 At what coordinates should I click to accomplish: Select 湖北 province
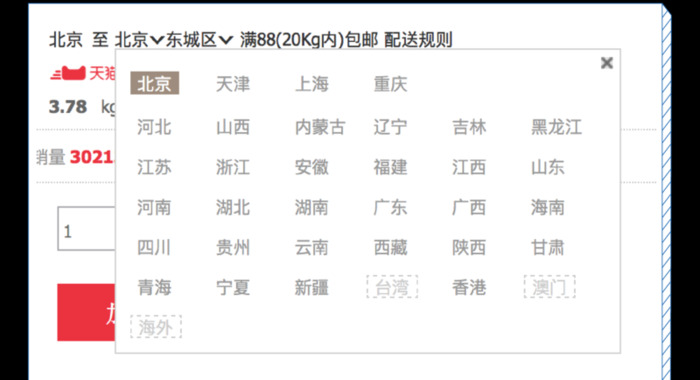233,208
